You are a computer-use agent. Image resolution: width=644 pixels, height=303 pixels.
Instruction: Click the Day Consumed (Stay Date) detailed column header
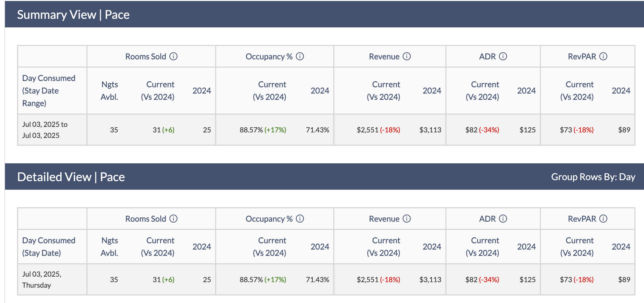49,246
